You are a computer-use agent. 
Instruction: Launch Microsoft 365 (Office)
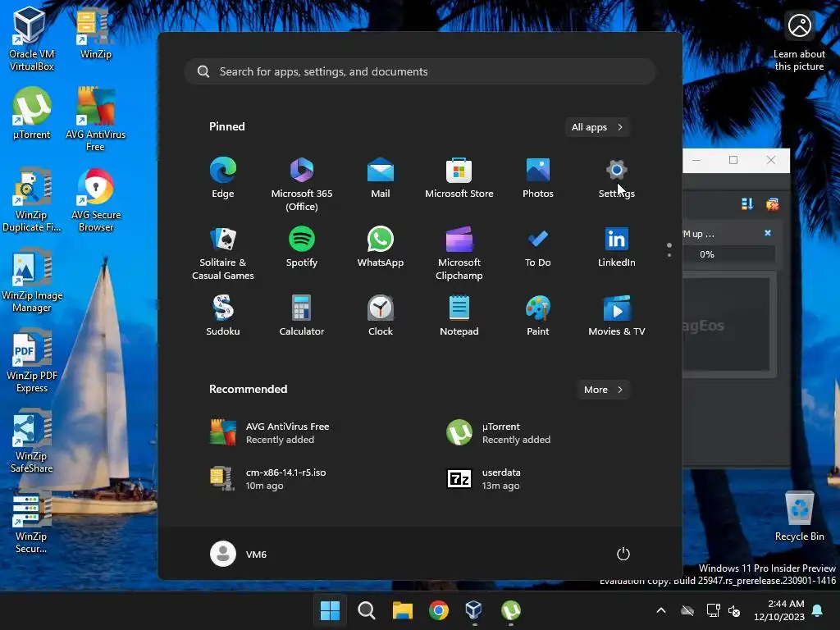click(302, 185)
